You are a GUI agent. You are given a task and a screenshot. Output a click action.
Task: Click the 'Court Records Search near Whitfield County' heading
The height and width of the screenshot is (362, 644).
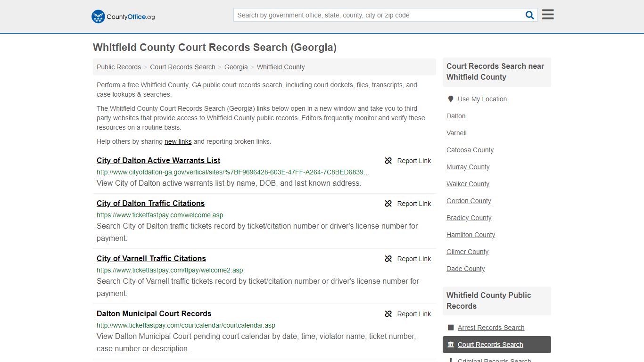click(x=495, y=72)
